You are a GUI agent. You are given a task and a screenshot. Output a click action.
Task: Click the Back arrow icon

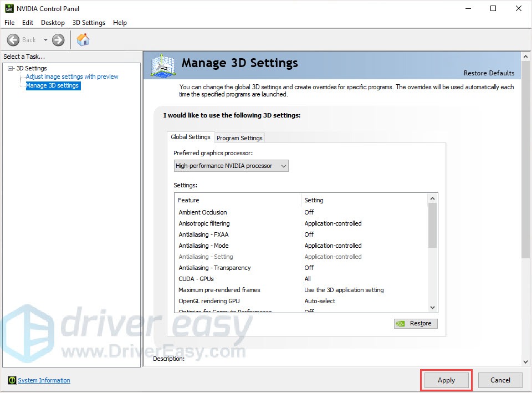coord(13,40)
